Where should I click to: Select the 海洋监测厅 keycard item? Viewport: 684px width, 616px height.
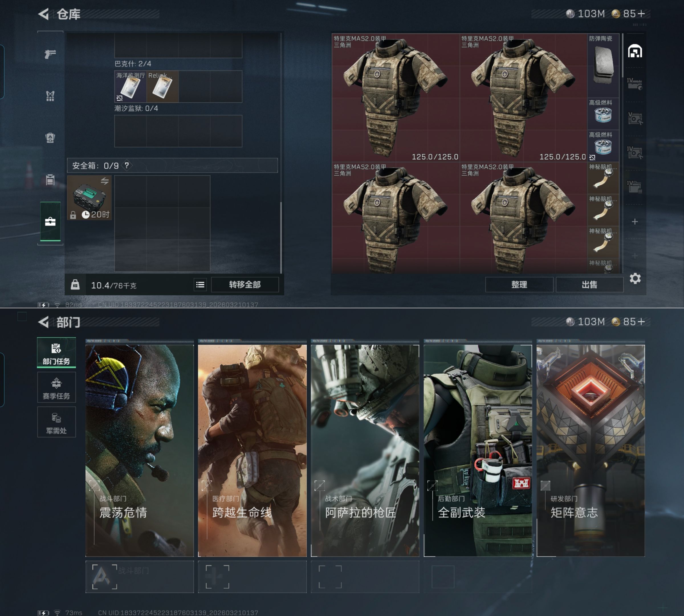pos(130,87)
